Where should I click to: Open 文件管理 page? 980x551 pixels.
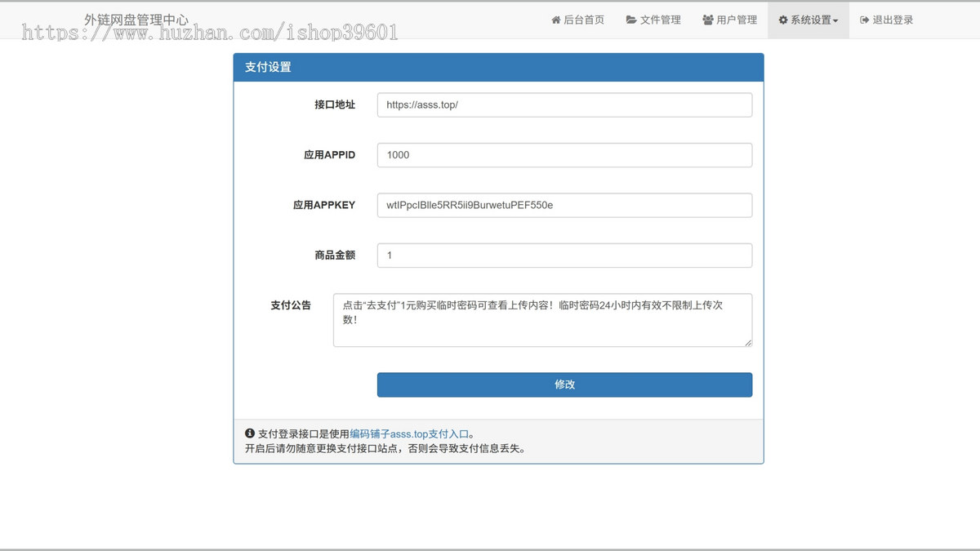[653, 20]
